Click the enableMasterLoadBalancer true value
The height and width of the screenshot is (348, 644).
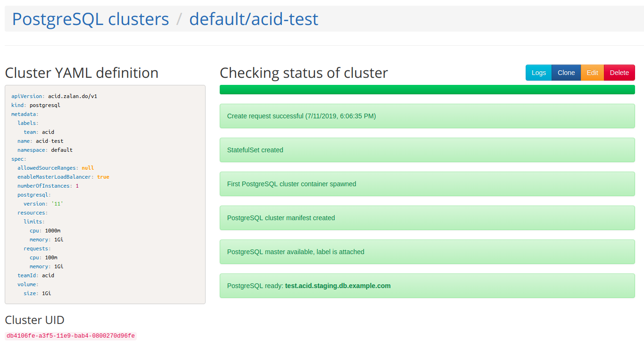(x=103, y=176)
